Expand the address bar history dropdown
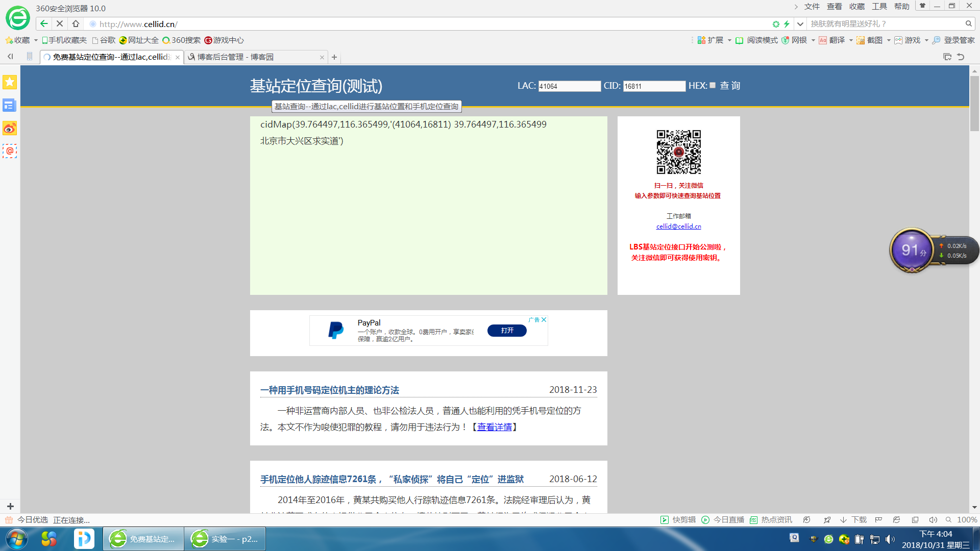This screenshot has width=980, height=551. tap(800, 23)
